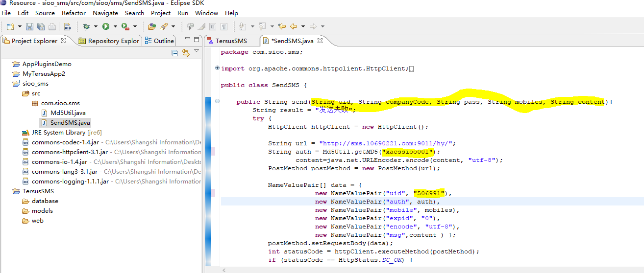The width and height of the screenshot is (644, 273).
Task: Open the Source menu
Action: pos(45,13)
